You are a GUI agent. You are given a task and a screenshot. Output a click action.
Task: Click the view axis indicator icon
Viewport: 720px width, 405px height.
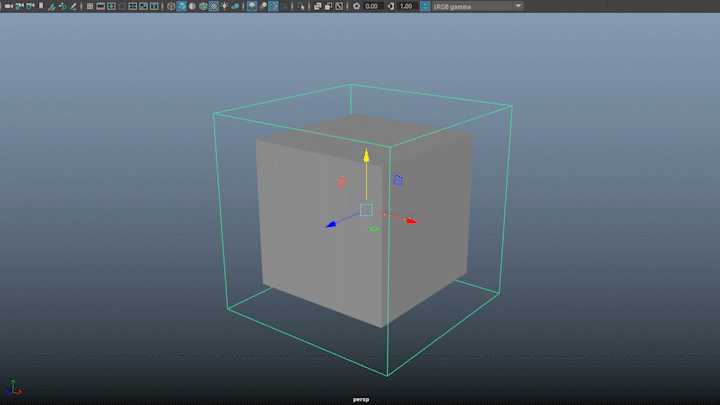pyautogui.click(x=14, y=388)
